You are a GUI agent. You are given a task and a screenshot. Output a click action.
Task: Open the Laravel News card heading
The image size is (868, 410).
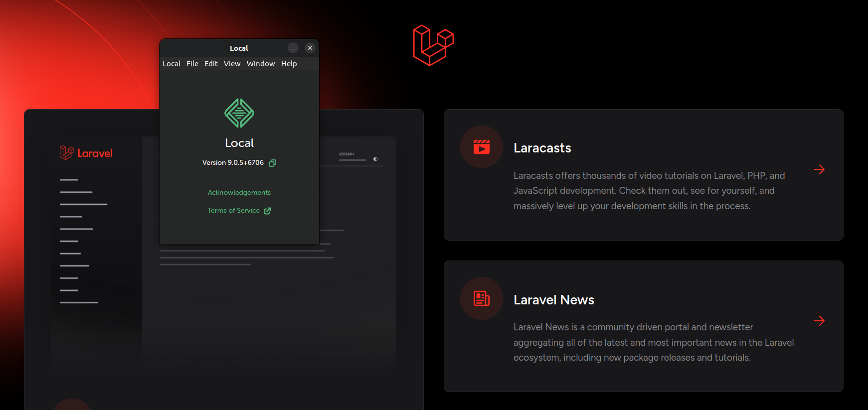[x=554, y=300]
